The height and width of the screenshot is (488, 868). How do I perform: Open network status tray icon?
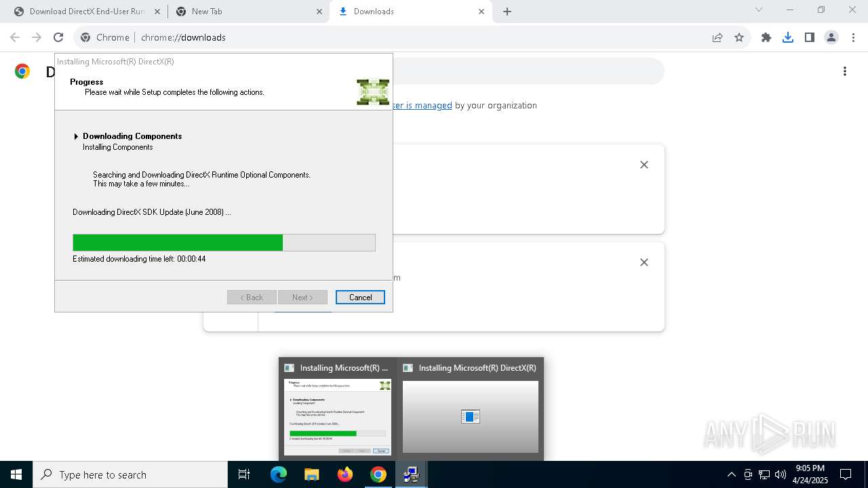click(764, 474)
